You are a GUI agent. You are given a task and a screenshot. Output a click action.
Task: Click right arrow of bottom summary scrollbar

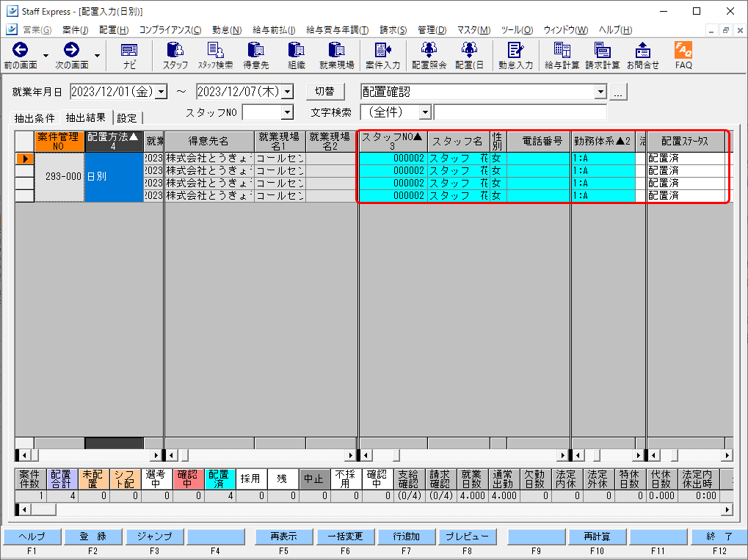tap(727, 510)
